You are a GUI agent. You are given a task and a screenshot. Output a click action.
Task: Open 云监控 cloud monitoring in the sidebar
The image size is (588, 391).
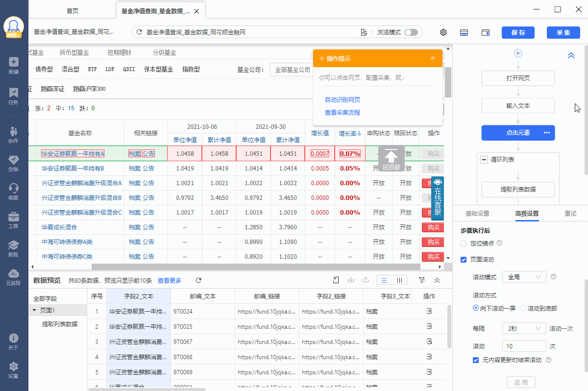[x=14, y=276]
